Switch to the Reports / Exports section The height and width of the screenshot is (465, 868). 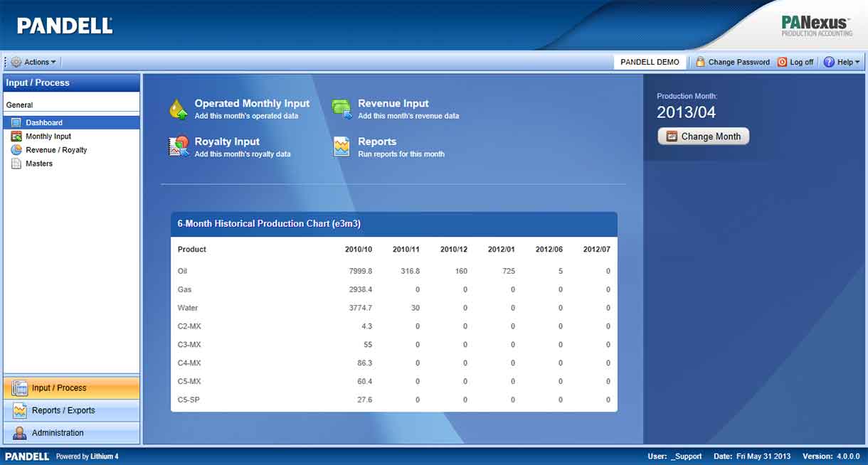click(72, 410)
